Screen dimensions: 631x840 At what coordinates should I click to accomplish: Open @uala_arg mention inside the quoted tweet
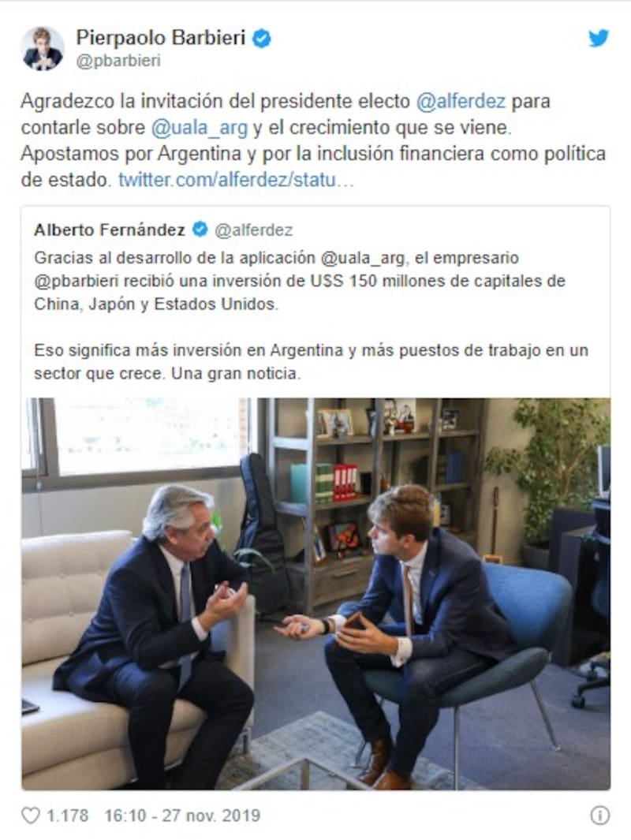click(x=363, y=258)
